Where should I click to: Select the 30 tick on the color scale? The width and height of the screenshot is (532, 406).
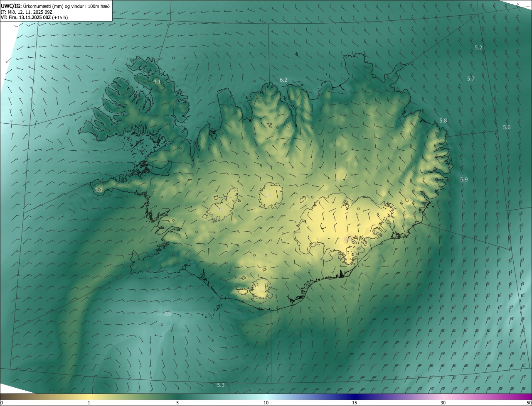point(443,403)
